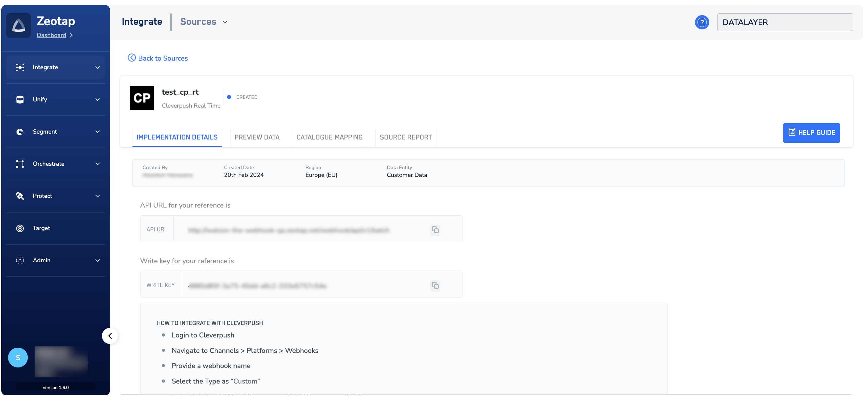This screenshot has width=868, height=399.
Task: Expand the Admin sidebar section
Action: click(x=97, y=260)
